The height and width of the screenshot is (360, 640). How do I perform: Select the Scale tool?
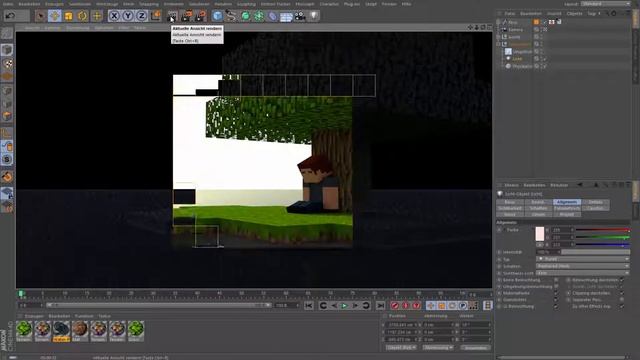68,16
